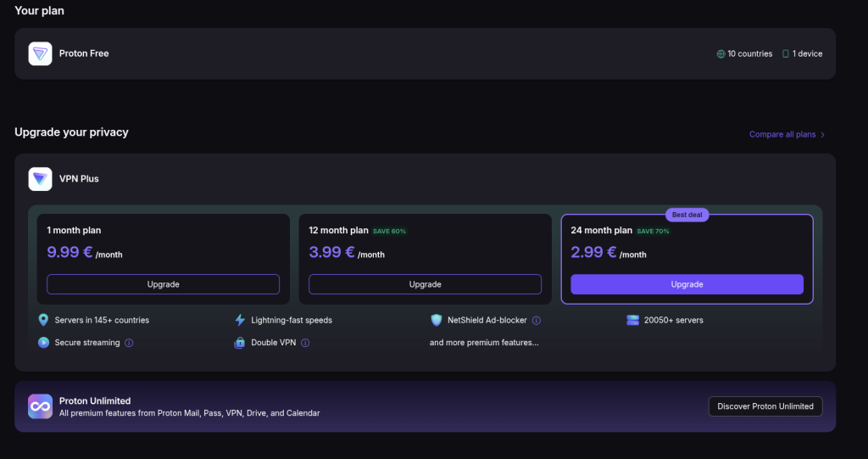This screenshot has width=868, height=459.
Task: Upgrade to the 12 month plan
Action: (x=426, y=284)
